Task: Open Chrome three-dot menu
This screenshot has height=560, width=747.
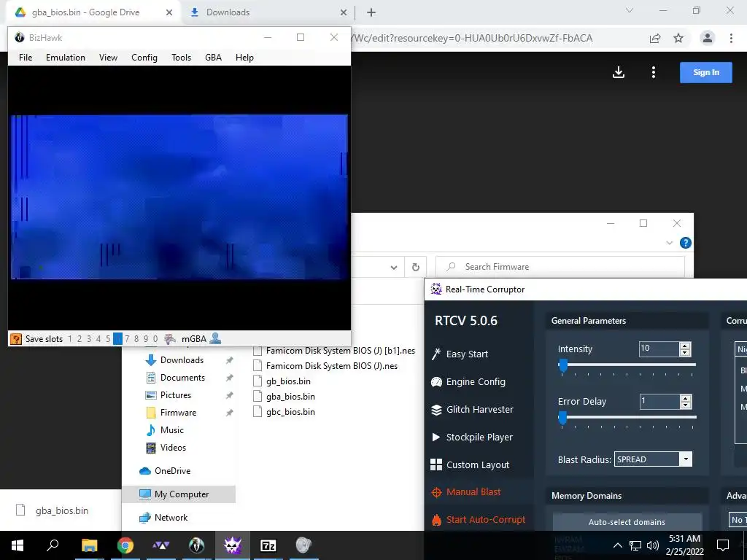Action: point(731,38)
